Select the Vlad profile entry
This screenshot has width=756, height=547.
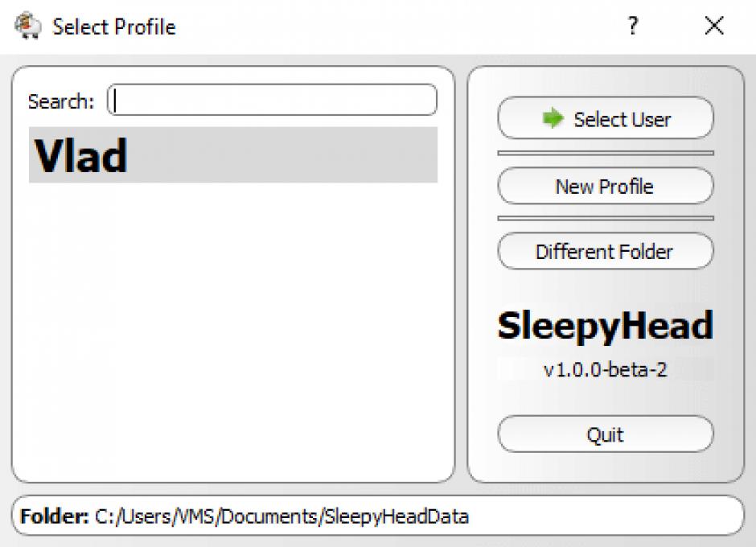(233, 154)
